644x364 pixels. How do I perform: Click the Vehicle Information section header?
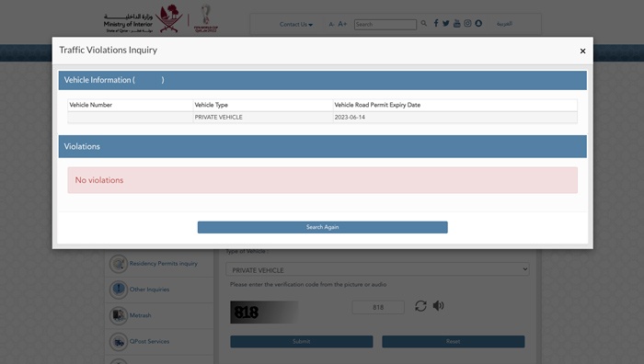click(x=322, y=81)
